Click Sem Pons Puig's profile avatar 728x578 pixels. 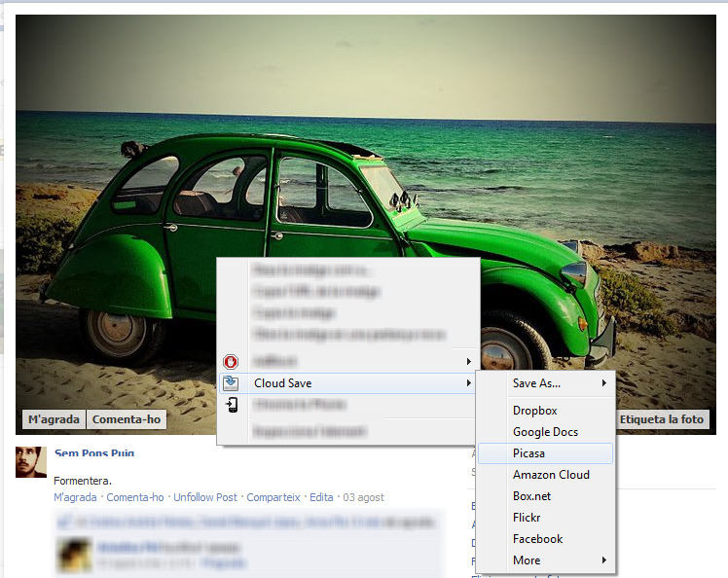click(x=31, y=462)
